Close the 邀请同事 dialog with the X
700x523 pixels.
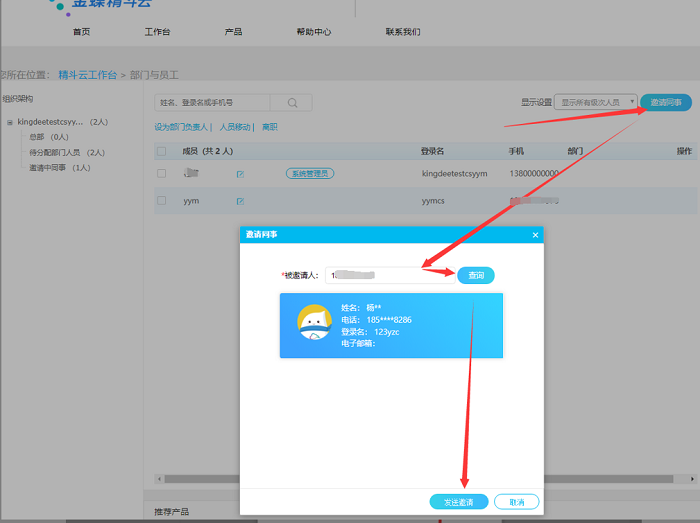(535, 235)
